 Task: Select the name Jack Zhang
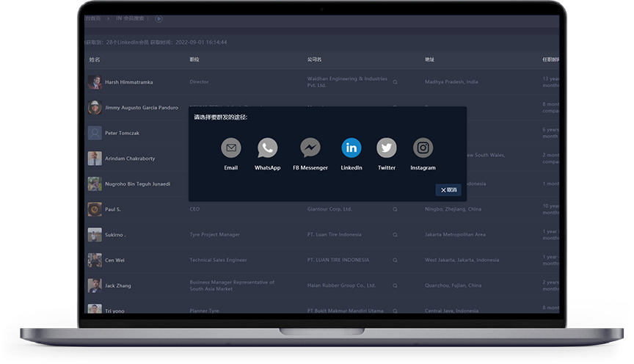pos(118,286)
